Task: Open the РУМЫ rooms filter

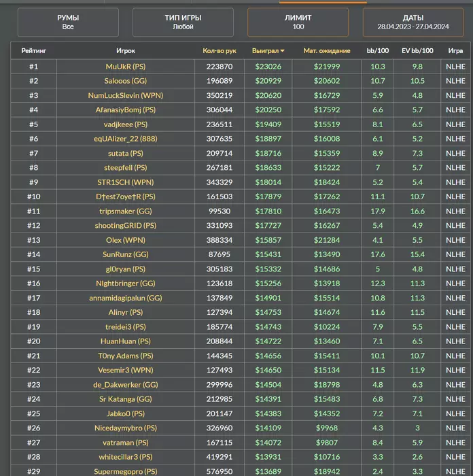Action: click(x=68, y=22)
